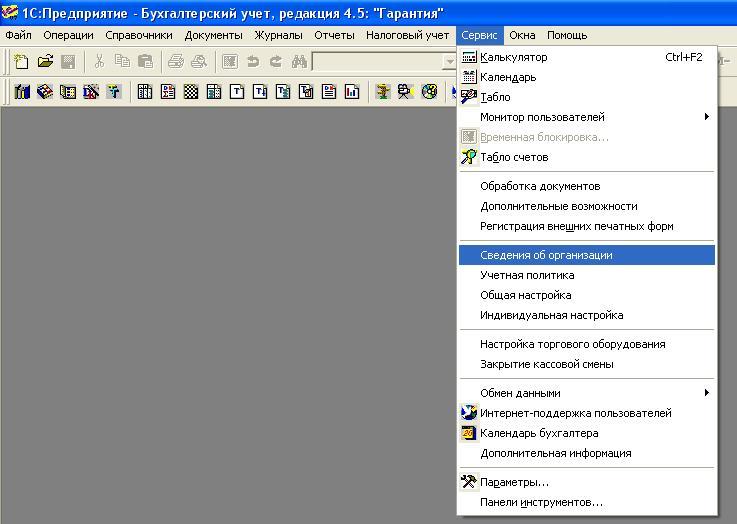Open Параметры... from the menu
Screen dimensions: 737x524
click(587, 482)
